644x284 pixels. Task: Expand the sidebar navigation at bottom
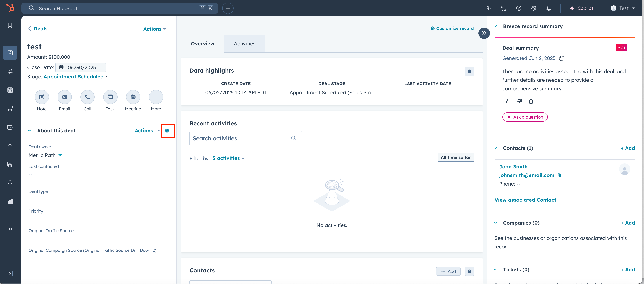10,273
